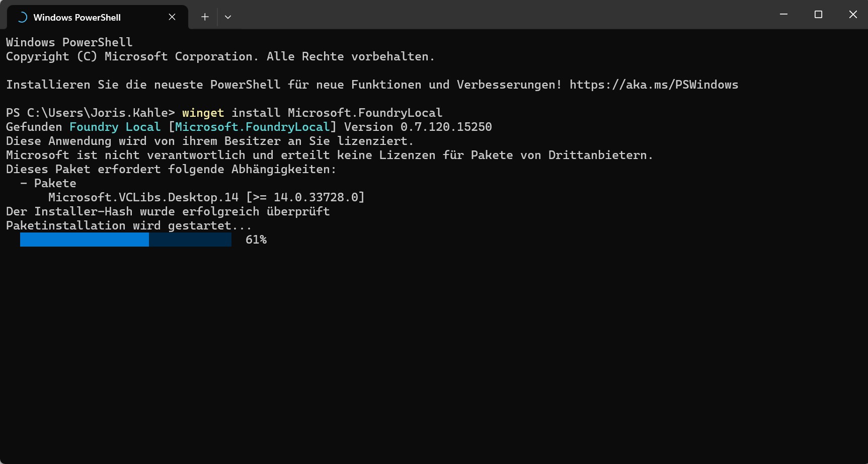The image size is (868, 464).
Task: Click the yellow winget command word
Action: click(x=203, y=113)
